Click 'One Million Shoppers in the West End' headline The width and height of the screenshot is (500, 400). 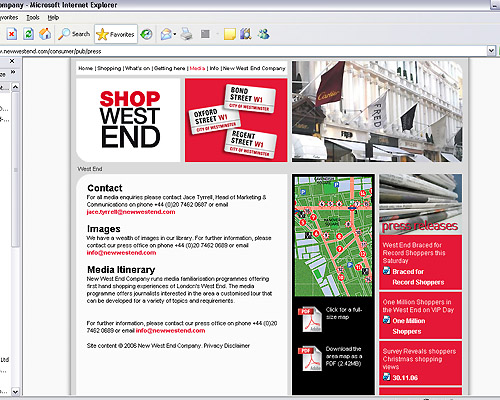point(418,306)
